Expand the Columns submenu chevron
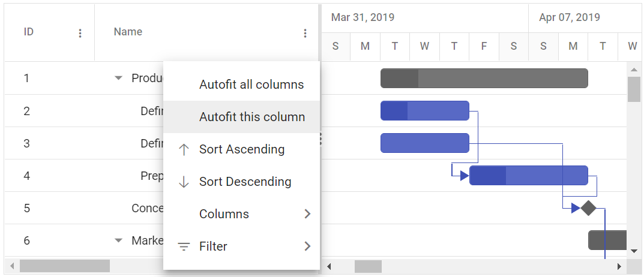644x277 pixels. click(307, 214)
